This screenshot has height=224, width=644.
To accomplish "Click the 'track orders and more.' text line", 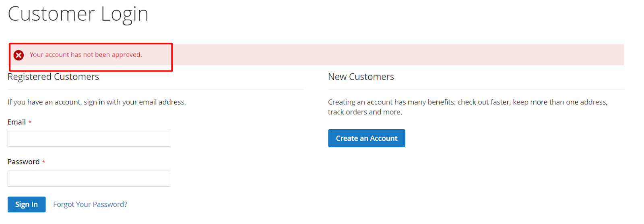I will click(x=365, y=112).
